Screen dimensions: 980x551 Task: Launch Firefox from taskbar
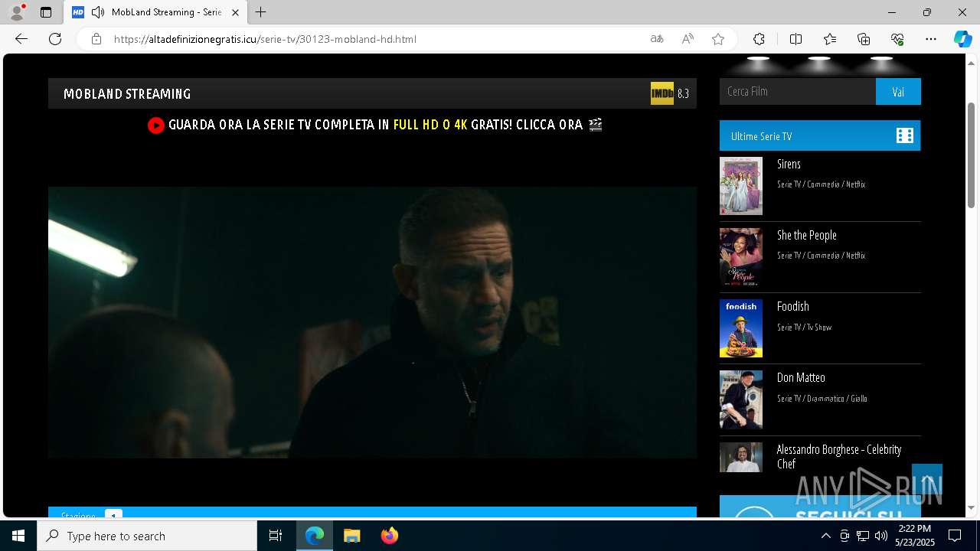coord(389,536)
